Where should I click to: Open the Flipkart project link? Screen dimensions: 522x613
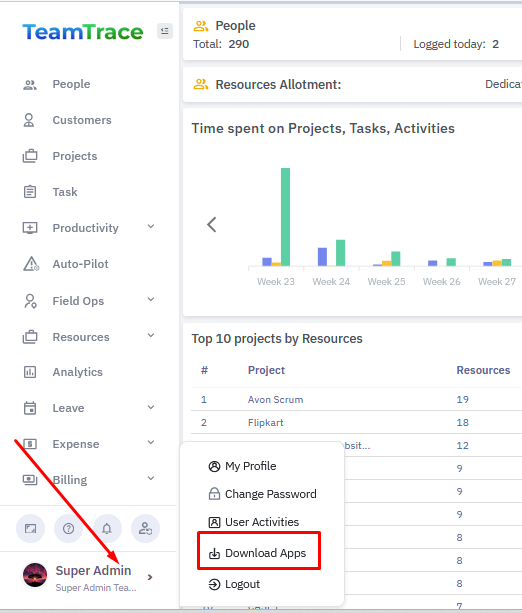point(265,423)
